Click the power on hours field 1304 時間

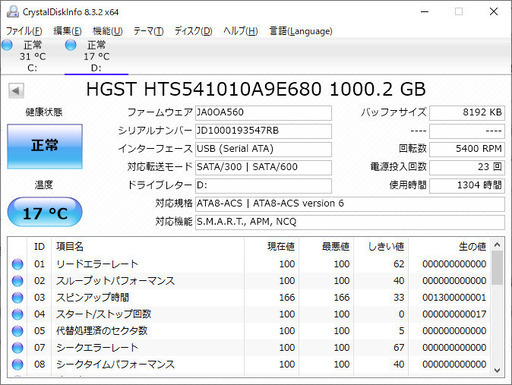tap(467, 186)
